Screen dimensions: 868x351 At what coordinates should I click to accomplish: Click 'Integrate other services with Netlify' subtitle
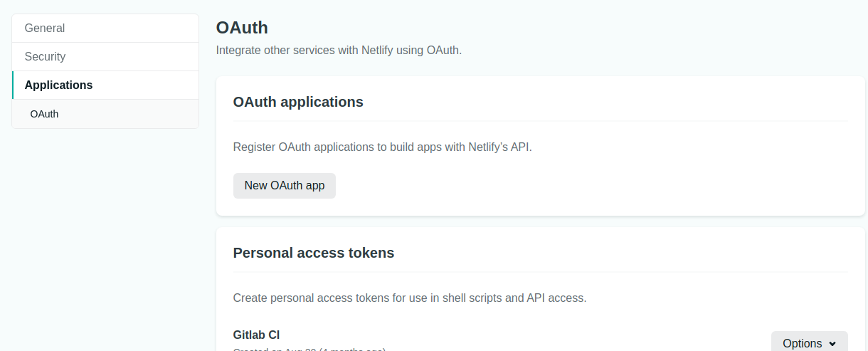(339, 51)
